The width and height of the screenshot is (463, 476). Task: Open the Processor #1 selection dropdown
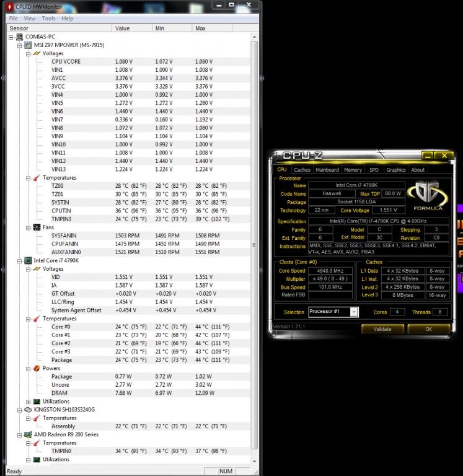click(354, 312)
